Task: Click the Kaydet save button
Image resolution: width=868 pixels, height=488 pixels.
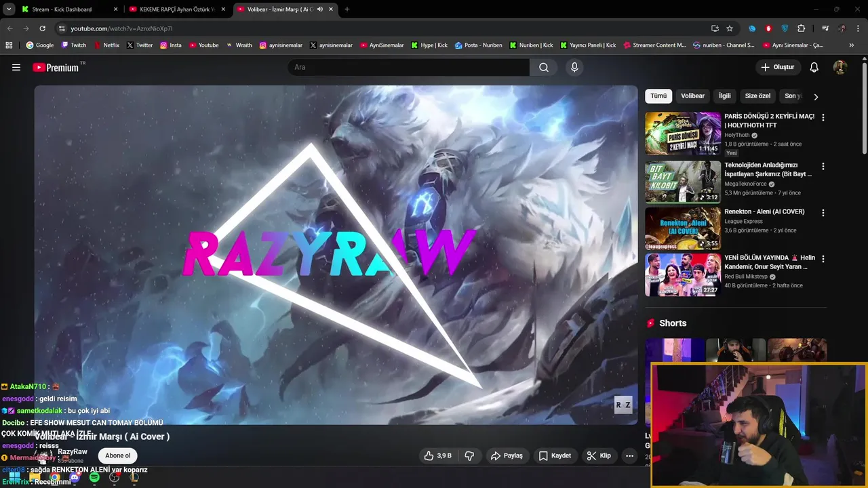Action: [555, 455]
